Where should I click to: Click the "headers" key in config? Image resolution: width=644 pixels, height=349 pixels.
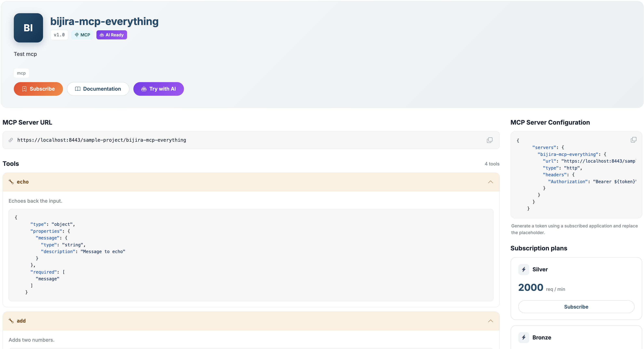(555, 175)
